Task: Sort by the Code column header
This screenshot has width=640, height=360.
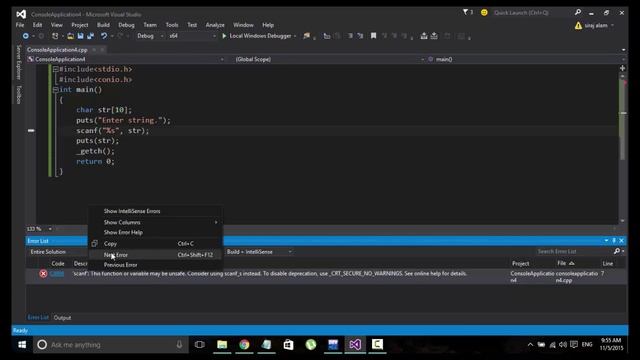Action: [58, 264]
